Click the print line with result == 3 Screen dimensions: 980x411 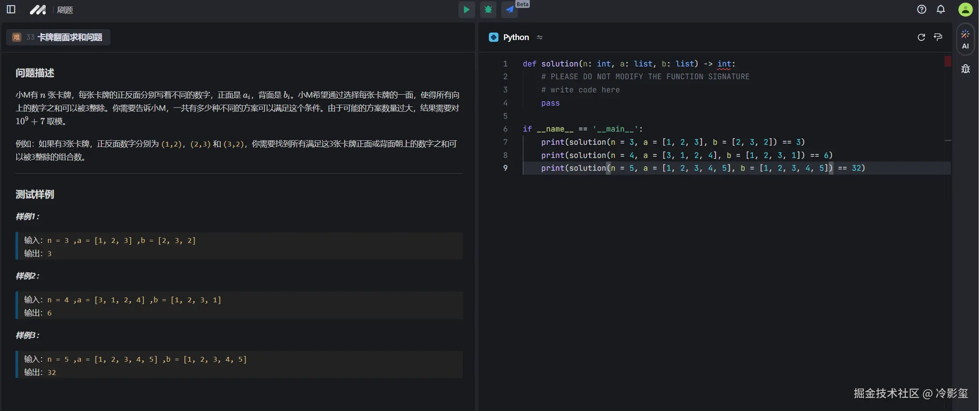point(673,142)
